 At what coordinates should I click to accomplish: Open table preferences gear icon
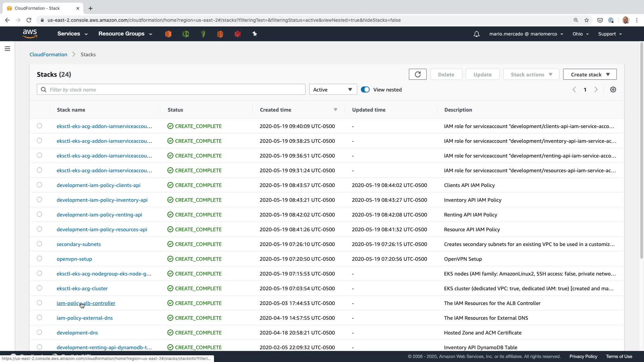[613, 89]
